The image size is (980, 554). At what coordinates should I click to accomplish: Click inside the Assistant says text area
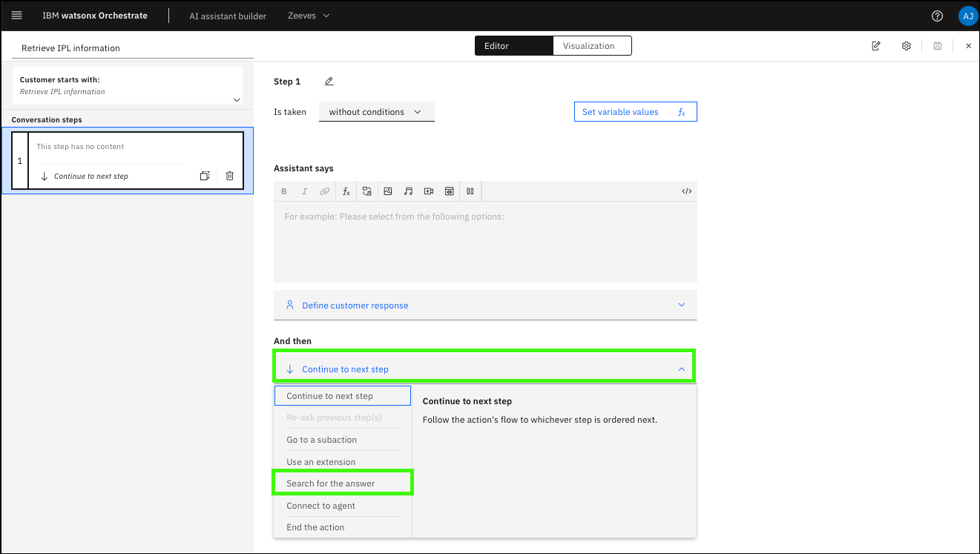point(485,241)
